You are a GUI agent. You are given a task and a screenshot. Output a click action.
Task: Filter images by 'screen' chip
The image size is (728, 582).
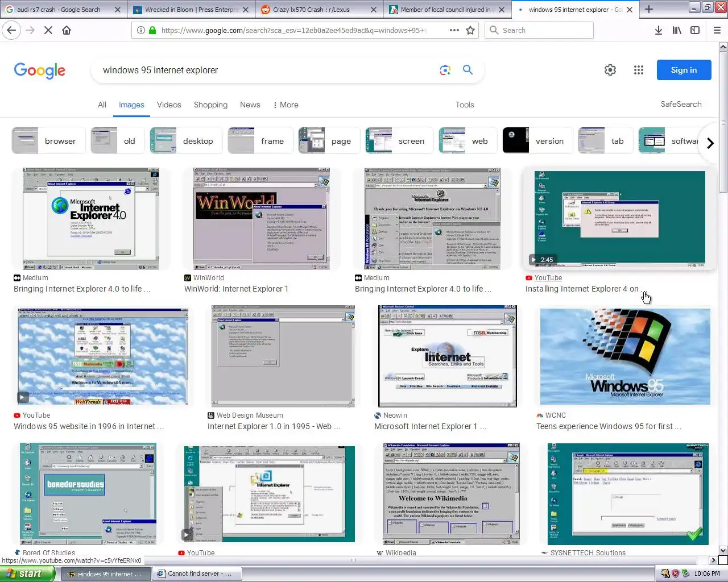pos(400,141)
